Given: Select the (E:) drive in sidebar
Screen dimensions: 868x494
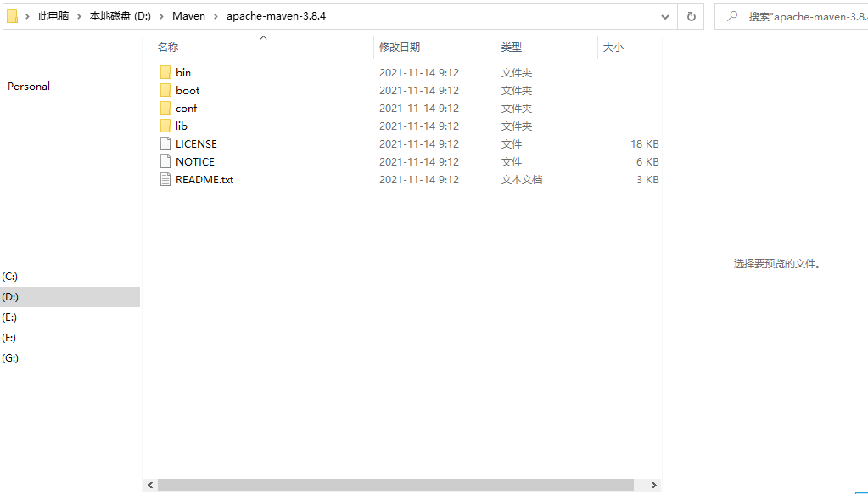Looking at the screenshot, I should coord(9,317).
